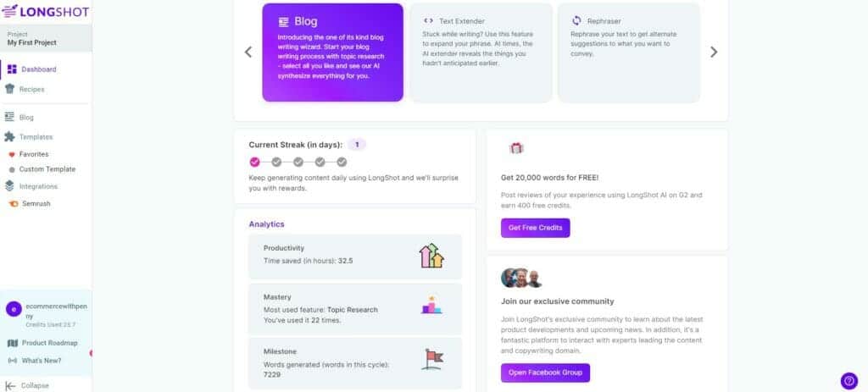Select the last streak day checkmark
The width and height of the screenshot is (868, 392).
click(342, 162)
